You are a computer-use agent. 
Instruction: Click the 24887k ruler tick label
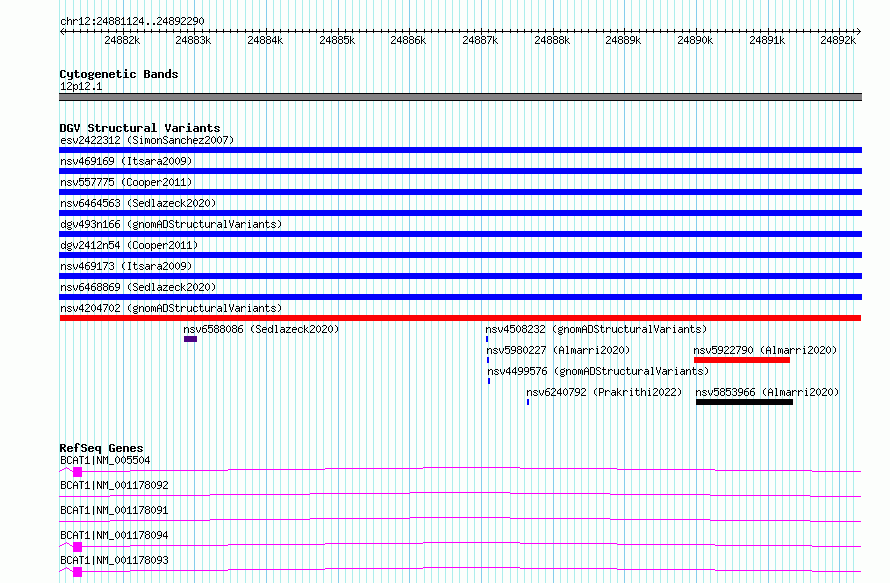pos(480,40)
